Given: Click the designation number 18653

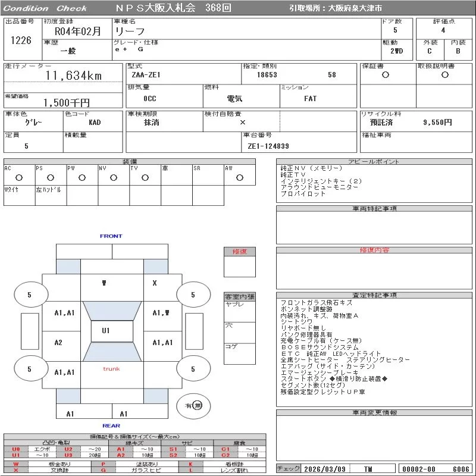Looking at the screenshot, I should point(267,75).
